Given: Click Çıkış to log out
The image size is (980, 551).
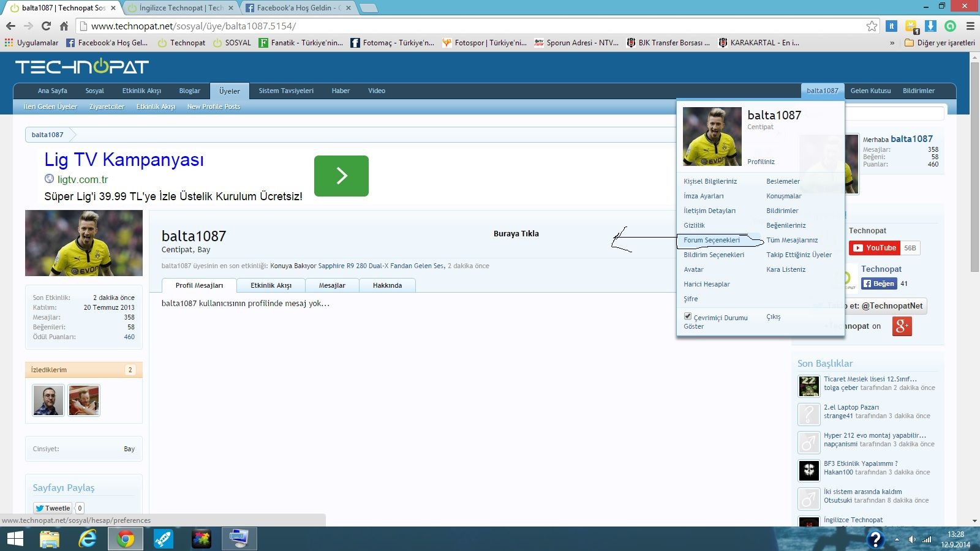Looking at the screenshot, I should pyautogui.click(x=774, y=317).
